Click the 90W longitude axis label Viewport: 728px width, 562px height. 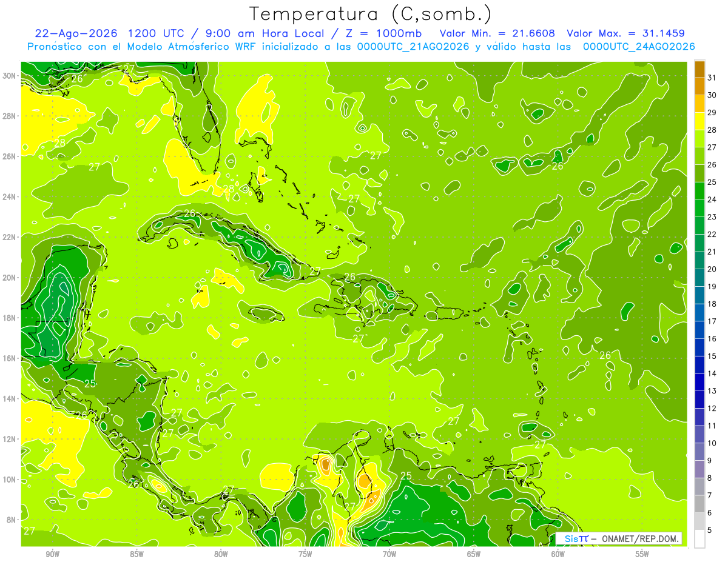[52, 554]
